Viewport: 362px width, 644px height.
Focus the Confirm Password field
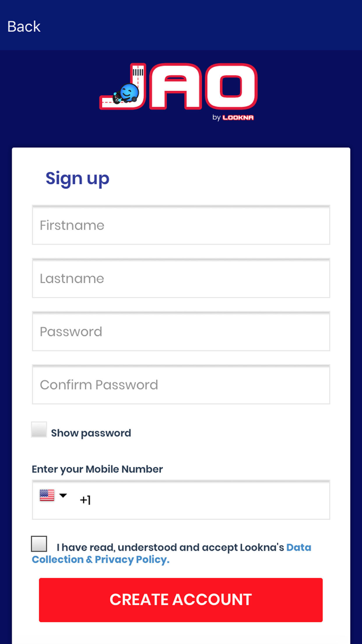(x=181, y=384)
